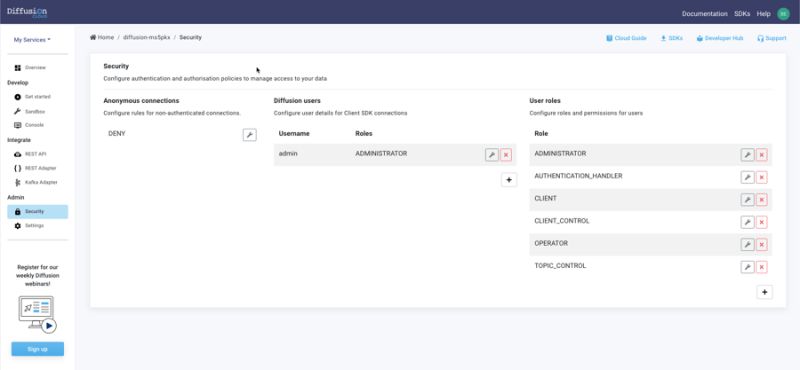Image resolution: width=800 pixels, height=370 pixels.
Task: Click the OPERATOR role name
Action: [551, 243]
